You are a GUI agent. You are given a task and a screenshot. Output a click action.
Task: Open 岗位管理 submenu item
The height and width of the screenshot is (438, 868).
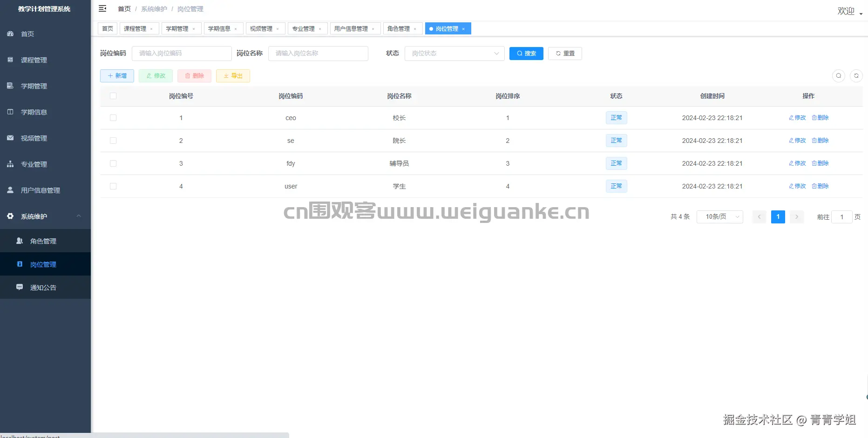[45, 264]
